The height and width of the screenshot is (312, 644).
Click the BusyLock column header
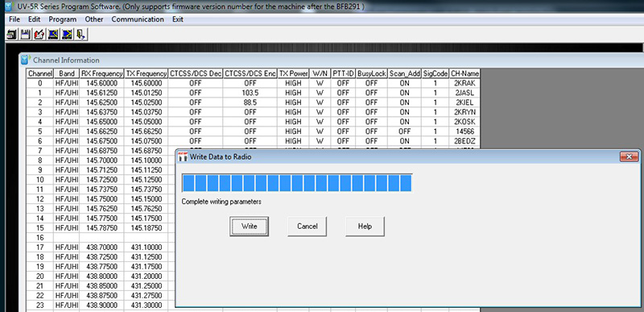point(372,73)
